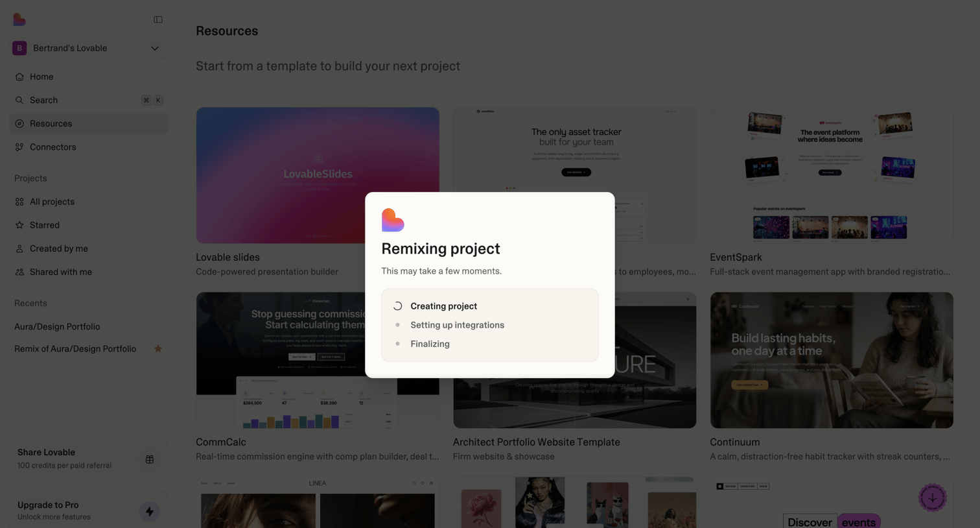980x528 pixels.
Task: Click the gift icon in Share Lovable
Action: tap(150, 459)
